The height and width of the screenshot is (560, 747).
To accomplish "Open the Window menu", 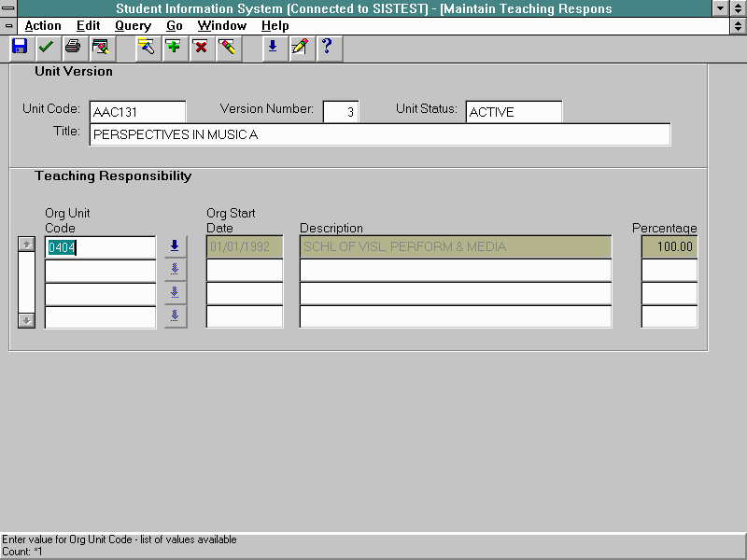I will pyautogui.click(x=222, y=26).
